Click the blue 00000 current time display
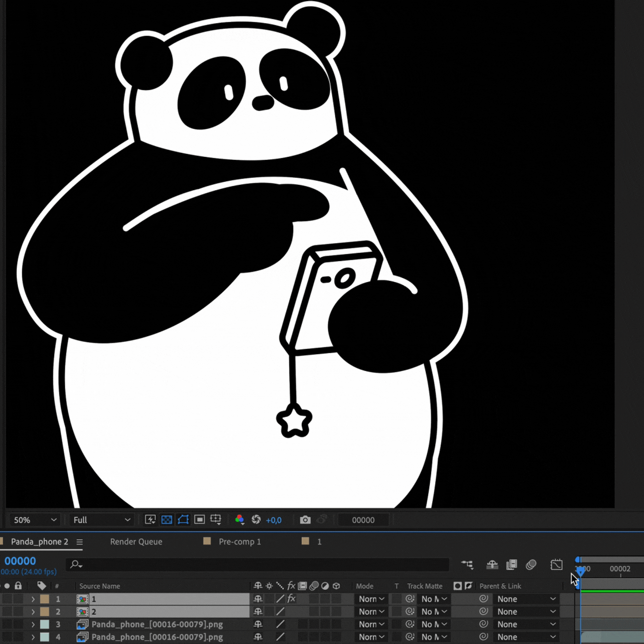 [x=20, y=561]
